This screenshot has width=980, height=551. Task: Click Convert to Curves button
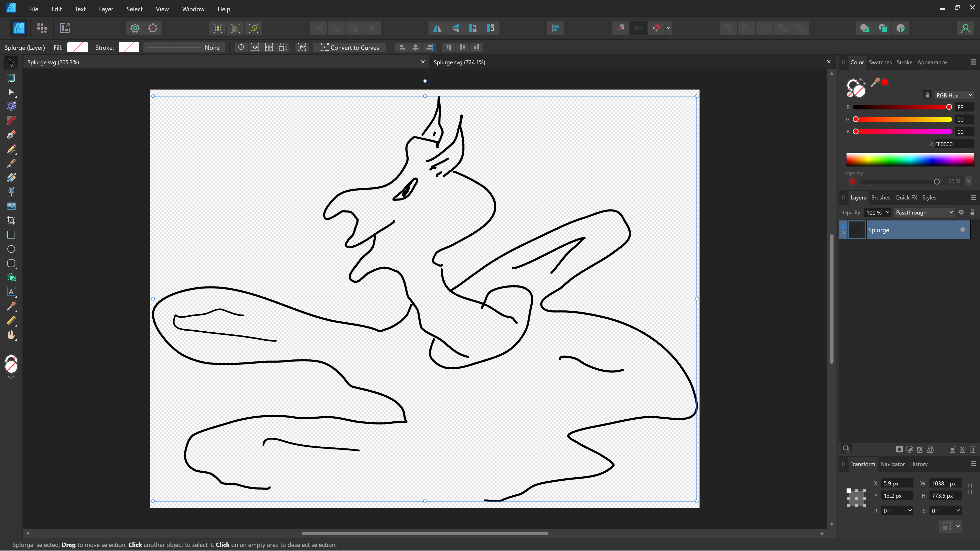point(350,47)
